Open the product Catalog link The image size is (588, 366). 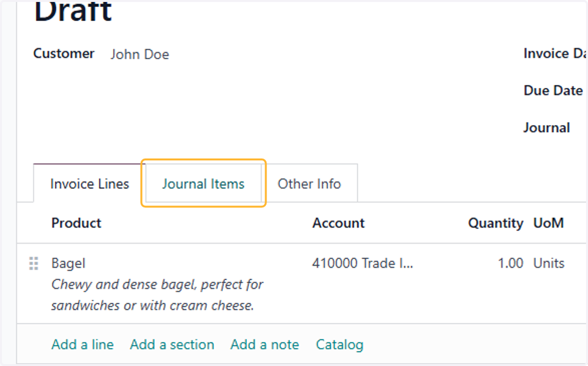point(340,344)
